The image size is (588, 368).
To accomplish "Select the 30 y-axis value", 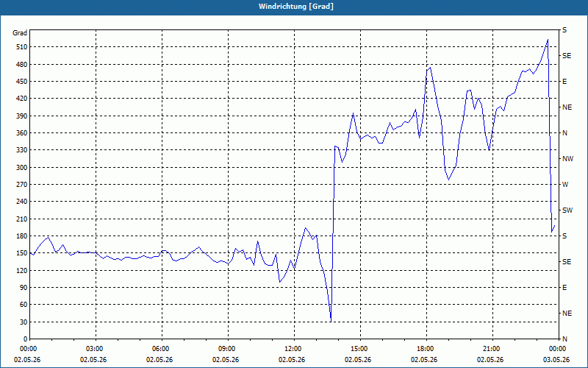I will tap(24, 322).
